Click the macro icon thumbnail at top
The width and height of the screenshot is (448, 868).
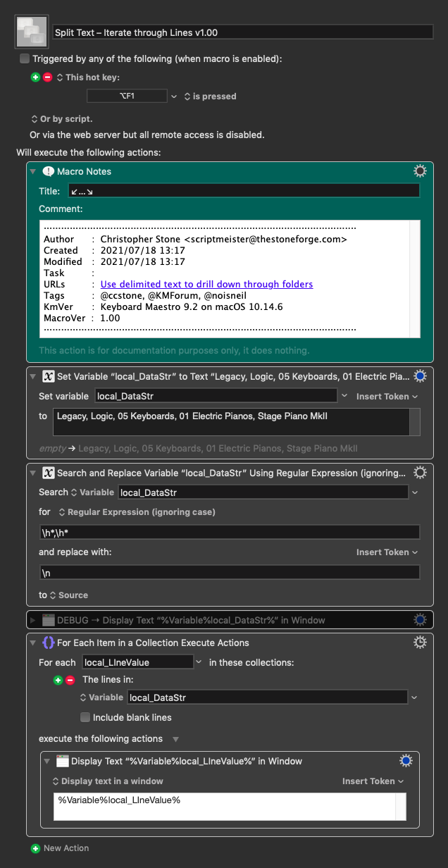click(32, 32)
